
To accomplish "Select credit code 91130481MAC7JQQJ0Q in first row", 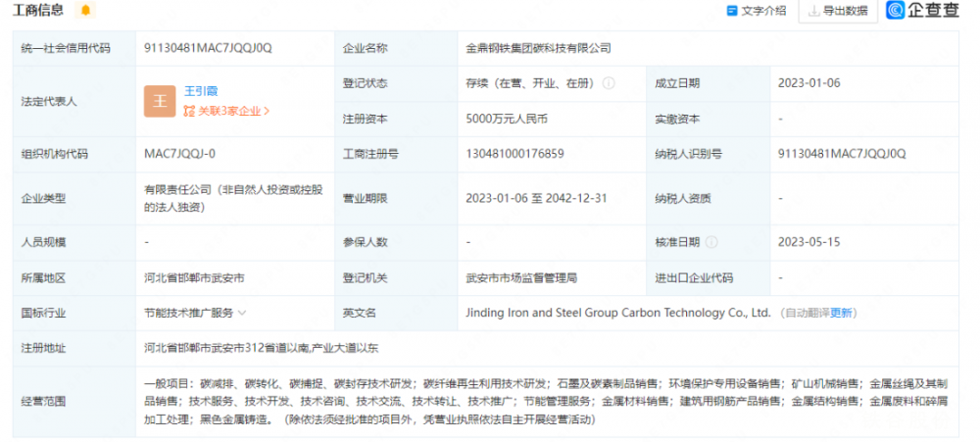I will point(208,48).
